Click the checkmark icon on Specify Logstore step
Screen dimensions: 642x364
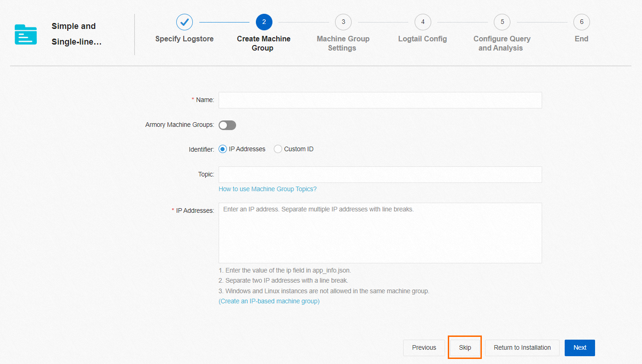184,22
